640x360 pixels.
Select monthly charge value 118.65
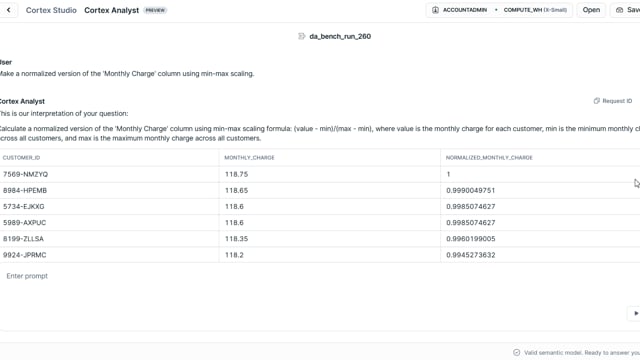click(x=236, y=191)
